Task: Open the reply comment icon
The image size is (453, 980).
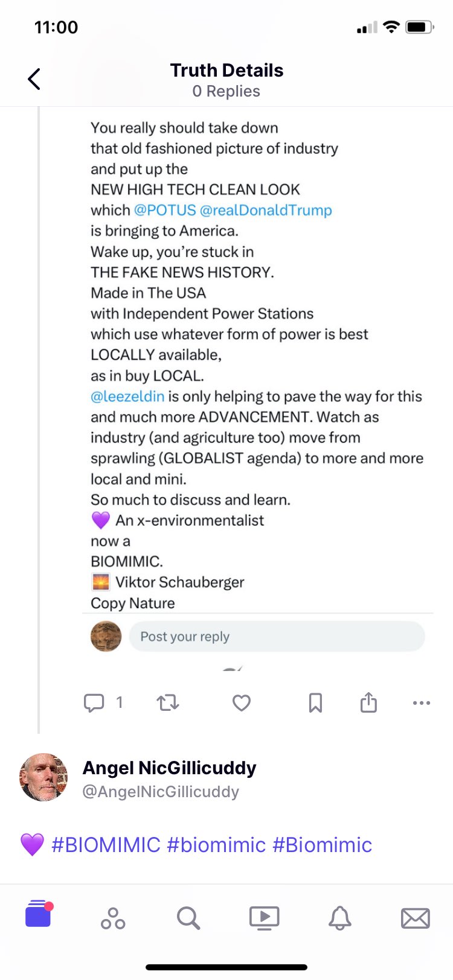Action: (x=94, y=703)
